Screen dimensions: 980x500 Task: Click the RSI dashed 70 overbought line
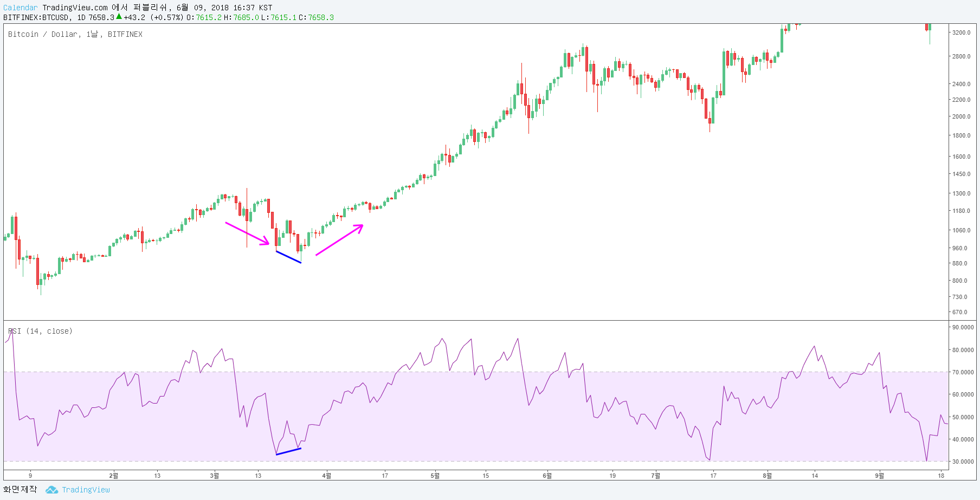(x=476, y=372)
